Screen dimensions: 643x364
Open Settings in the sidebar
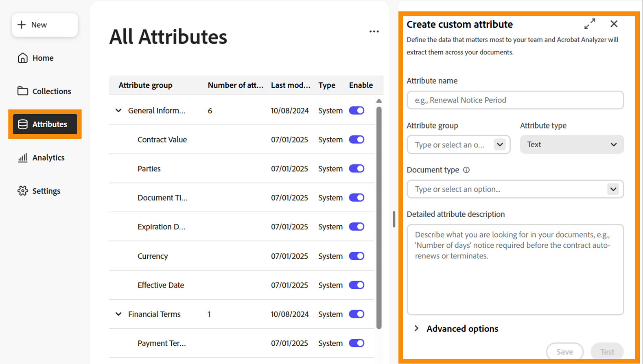coord(39,191)
